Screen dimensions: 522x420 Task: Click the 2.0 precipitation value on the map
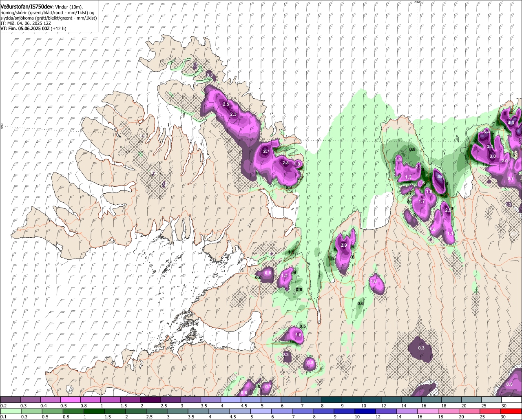pos(504,161)
